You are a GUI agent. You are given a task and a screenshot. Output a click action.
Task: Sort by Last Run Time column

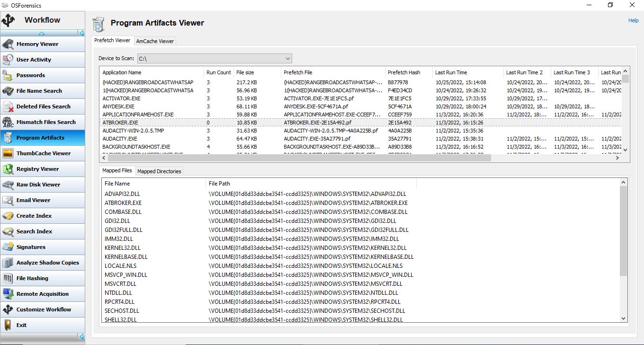pos(468,72)
